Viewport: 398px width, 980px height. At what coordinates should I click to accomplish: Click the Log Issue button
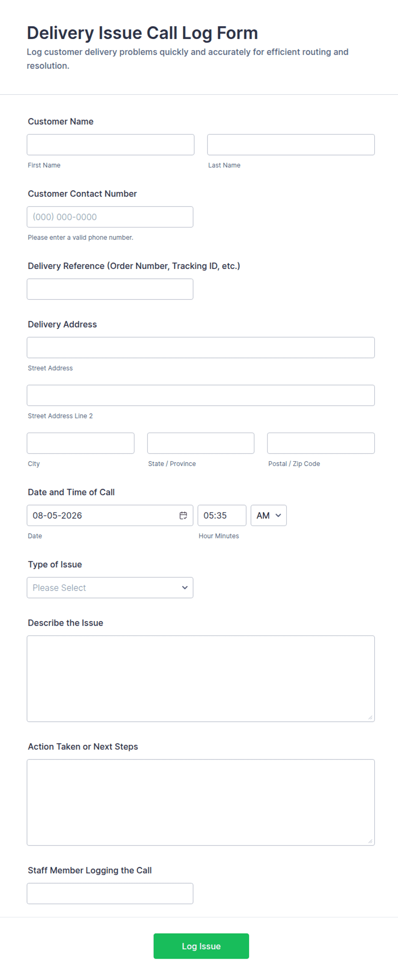tap(201, 946)
